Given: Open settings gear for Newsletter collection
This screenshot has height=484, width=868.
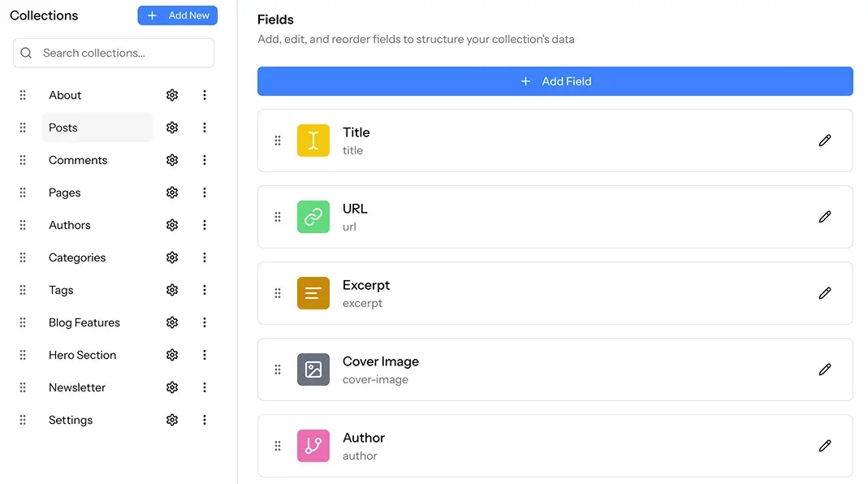Looking at the screenshot, I should click(172, 387).
